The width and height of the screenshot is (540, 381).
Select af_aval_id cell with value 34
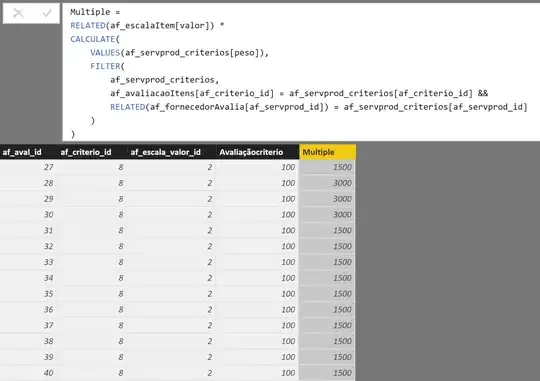coord(29,278)
